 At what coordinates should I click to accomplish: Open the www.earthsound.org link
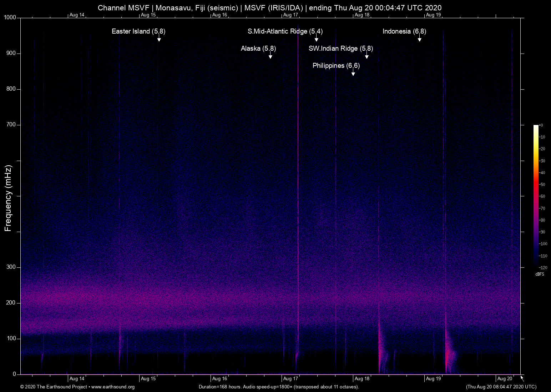point(113,387)
